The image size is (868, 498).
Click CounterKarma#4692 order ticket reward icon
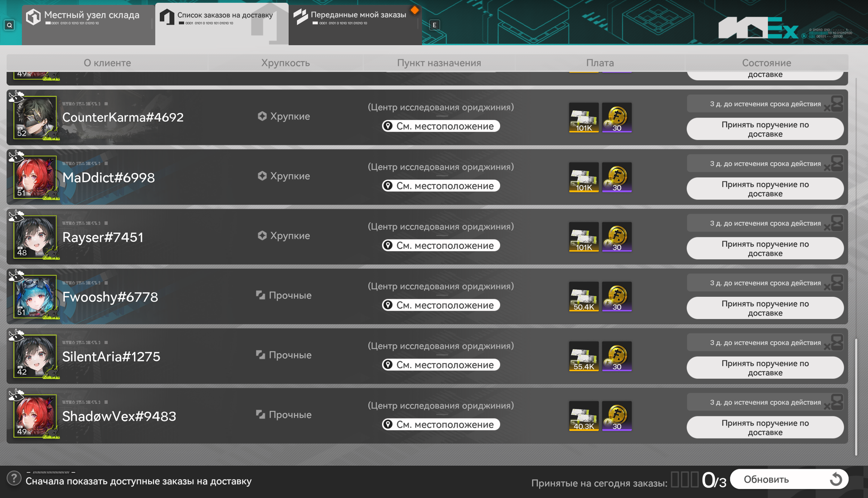tap(584, 117)
